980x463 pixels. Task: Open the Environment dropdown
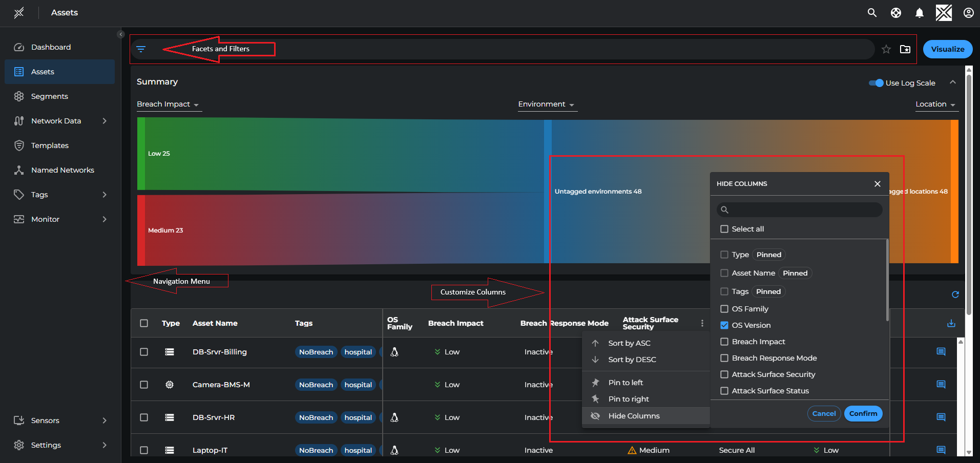pos(546,104)
